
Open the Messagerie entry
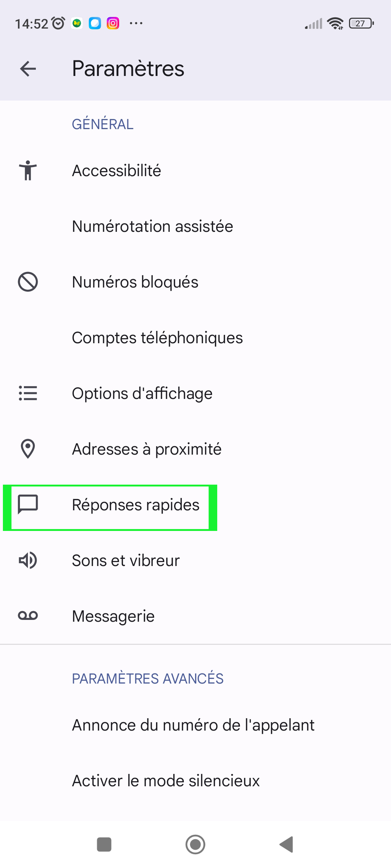[195, 616]
